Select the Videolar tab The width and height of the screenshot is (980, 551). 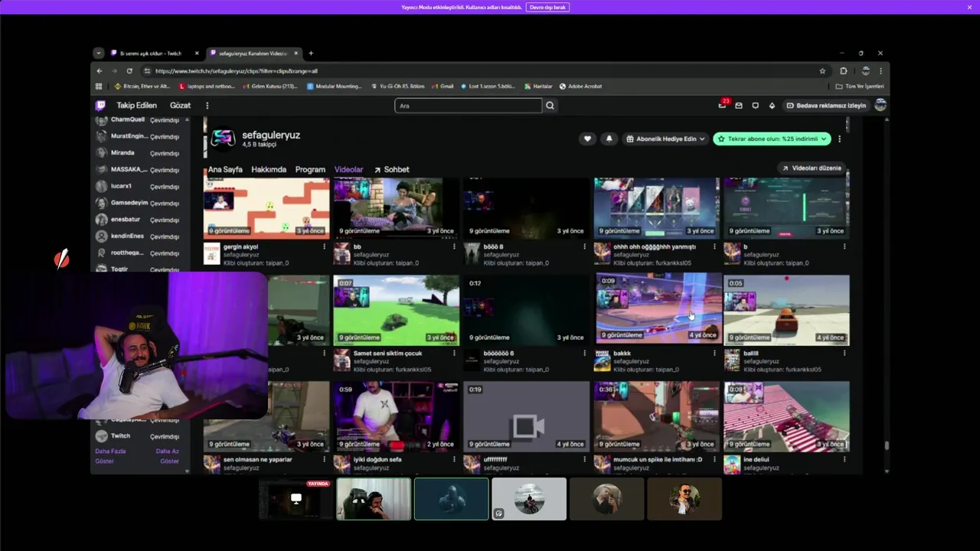pos(349,169)
